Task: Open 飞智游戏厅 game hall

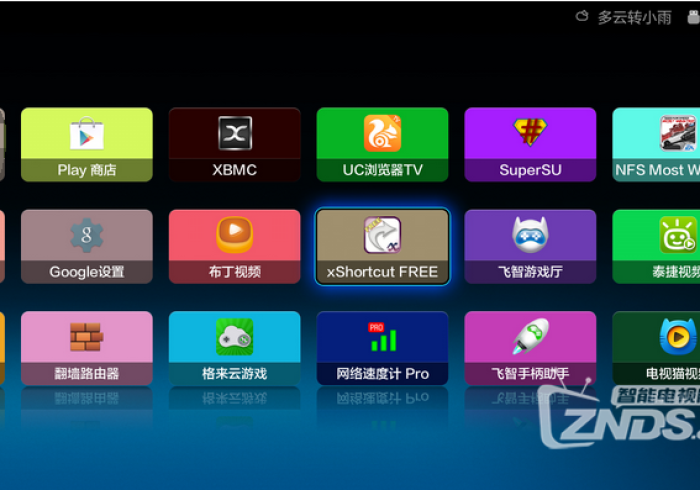Action: click(530, 246)
